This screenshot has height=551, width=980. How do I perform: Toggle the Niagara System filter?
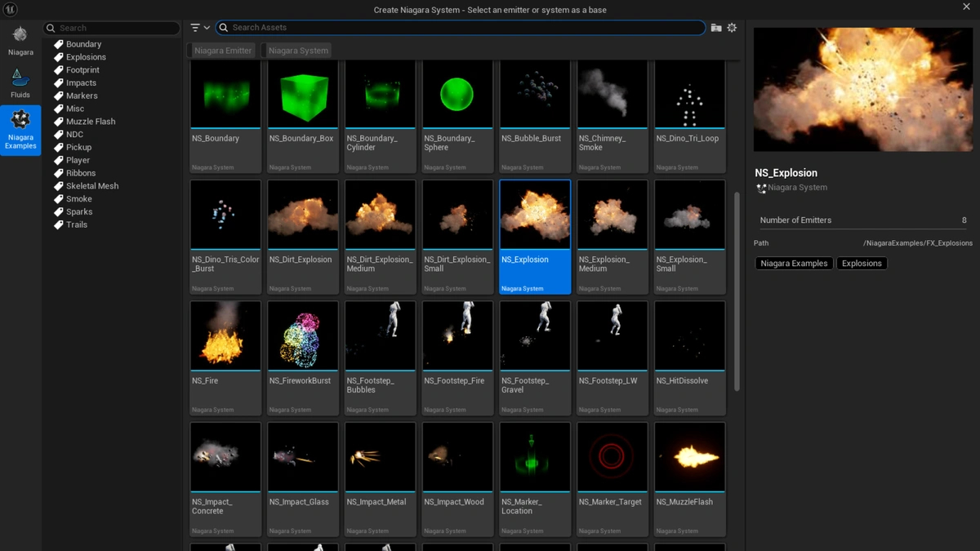pos(297,51)
